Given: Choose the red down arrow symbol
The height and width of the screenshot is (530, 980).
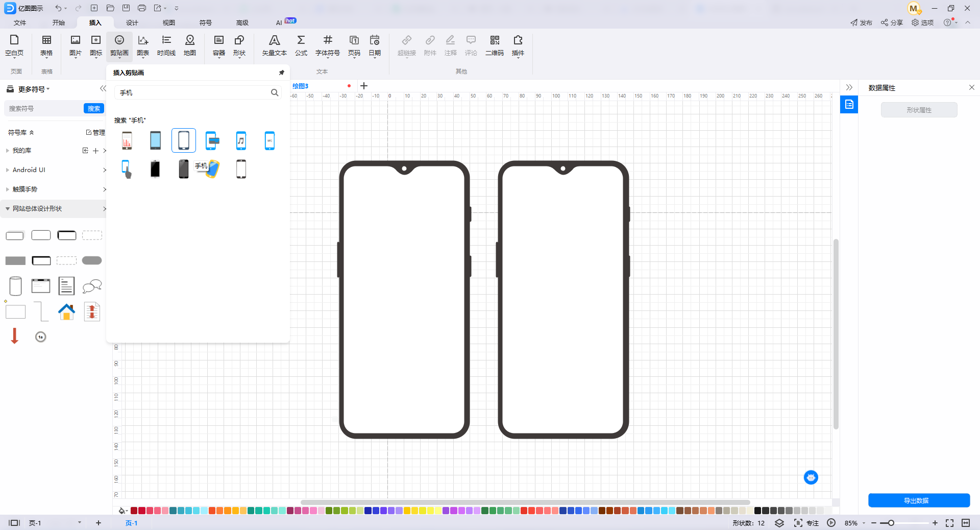Looking at the screenshot, I should coord(15,336).
